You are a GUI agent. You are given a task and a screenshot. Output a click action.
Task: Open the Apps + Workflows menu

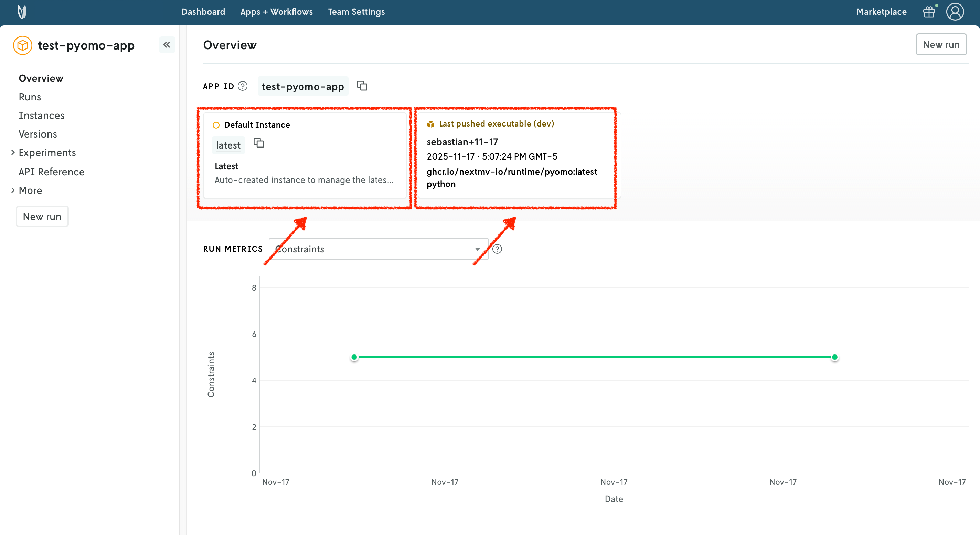[x=276, y=12]
